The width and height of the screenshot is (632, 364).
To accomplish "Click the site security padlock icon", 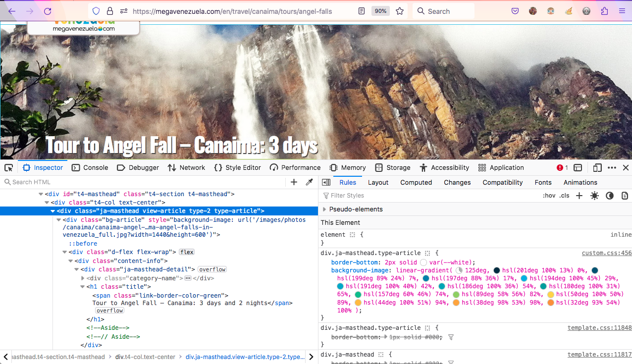I will 110,11.
